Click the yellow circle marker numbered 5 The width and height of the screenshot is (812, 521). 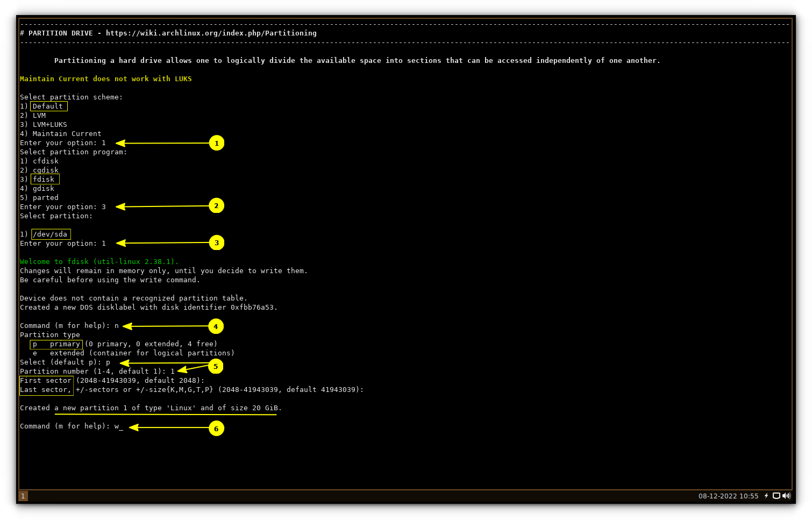216,366
